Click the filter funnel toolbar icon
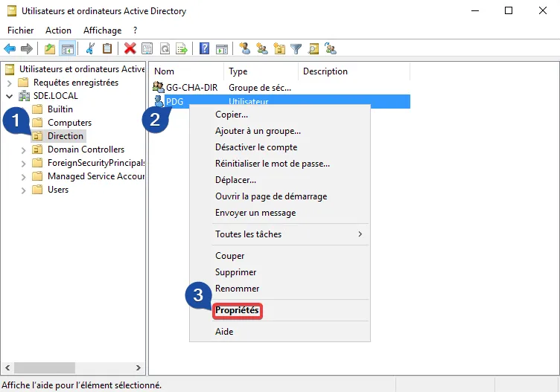Viewport: 560px width, 392px height. [296, 49]
